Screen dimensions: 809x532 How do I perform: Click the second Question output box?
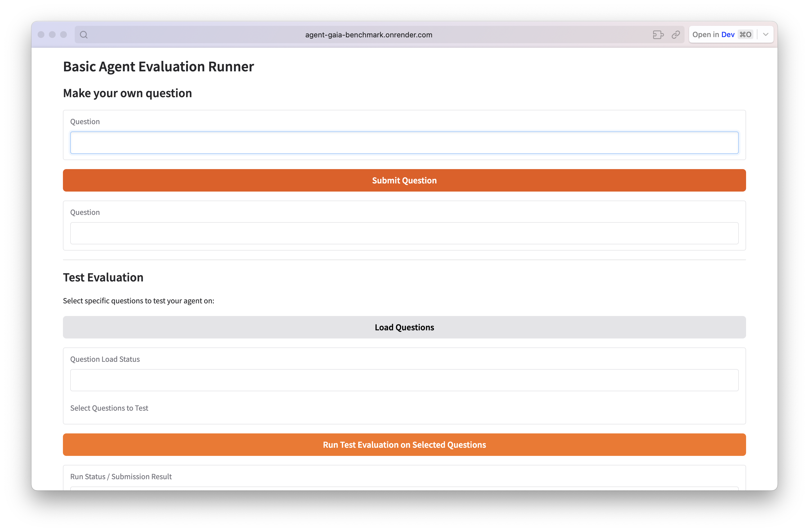click(404, 233)
